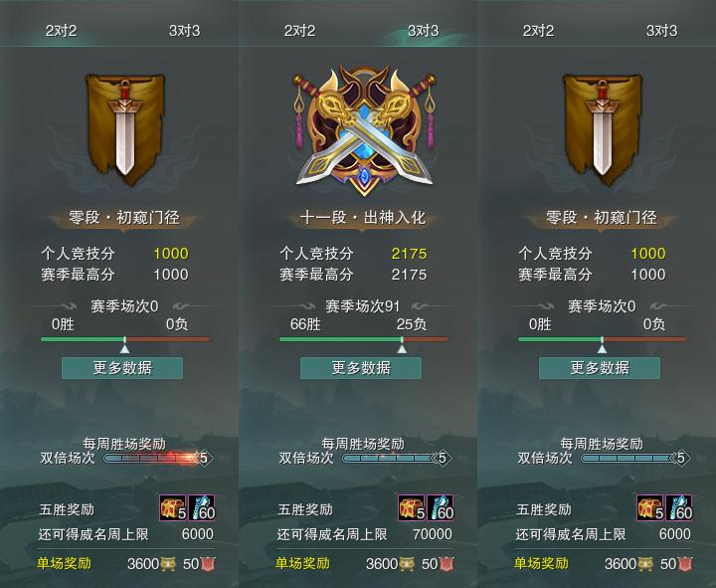
Task: Click treasure chest reward icon in left panel
Action: tap(173, 507)
